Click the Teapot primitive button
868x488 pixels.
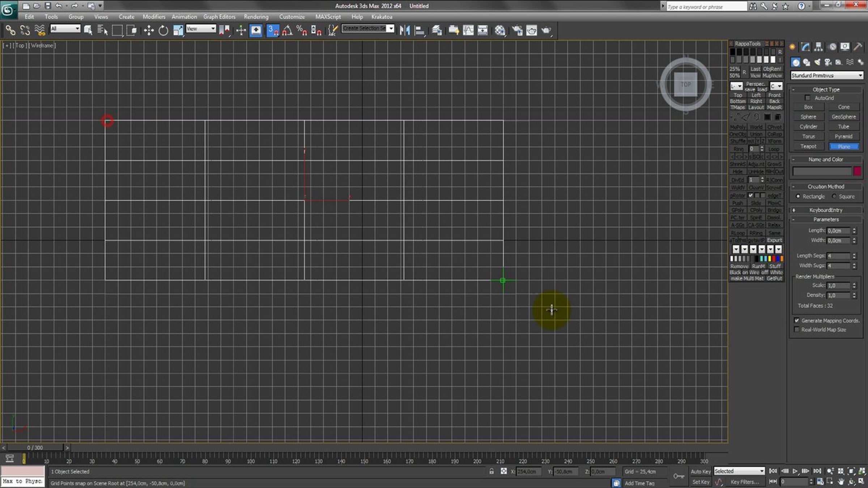pos(808,146)
